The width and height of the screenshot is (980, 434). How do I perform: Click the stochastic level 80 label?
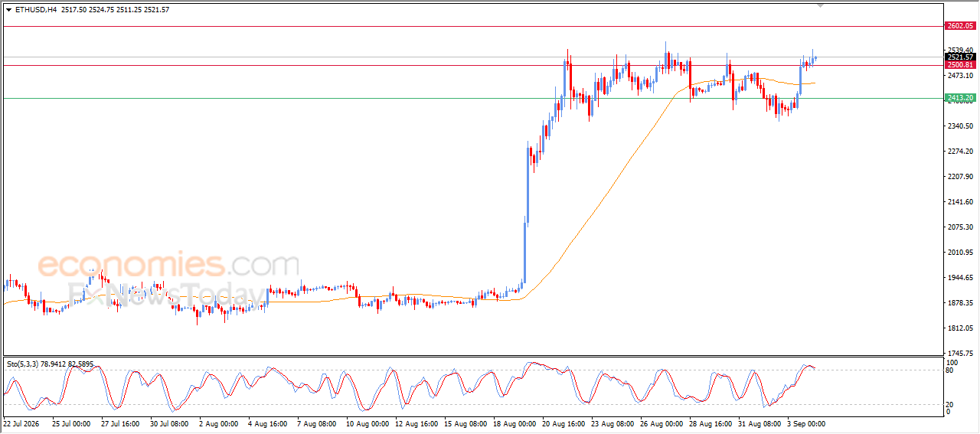(949, 370)
